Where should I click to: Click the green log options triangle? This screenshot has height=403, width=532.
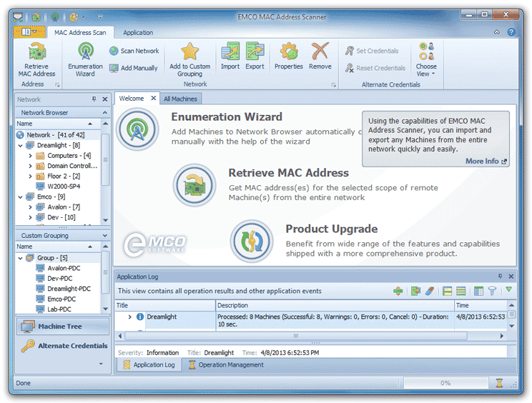[x=508, y=289]
